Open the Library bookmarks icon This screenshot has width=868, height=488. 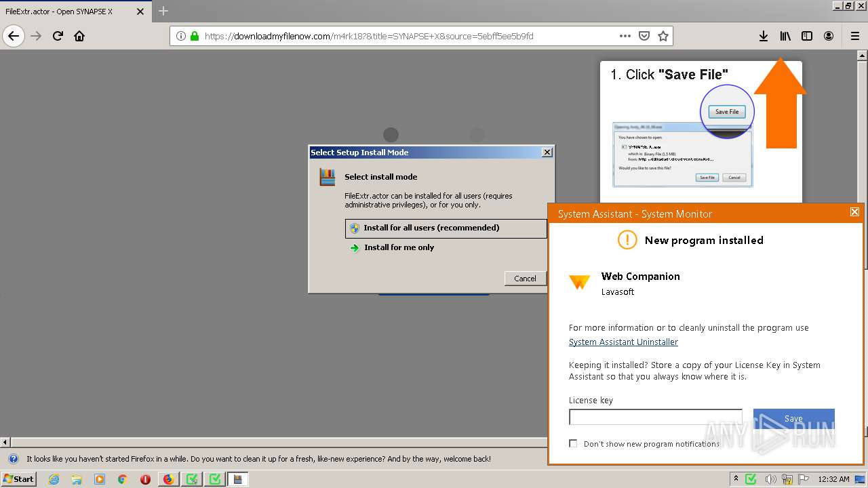pos(785,36)
